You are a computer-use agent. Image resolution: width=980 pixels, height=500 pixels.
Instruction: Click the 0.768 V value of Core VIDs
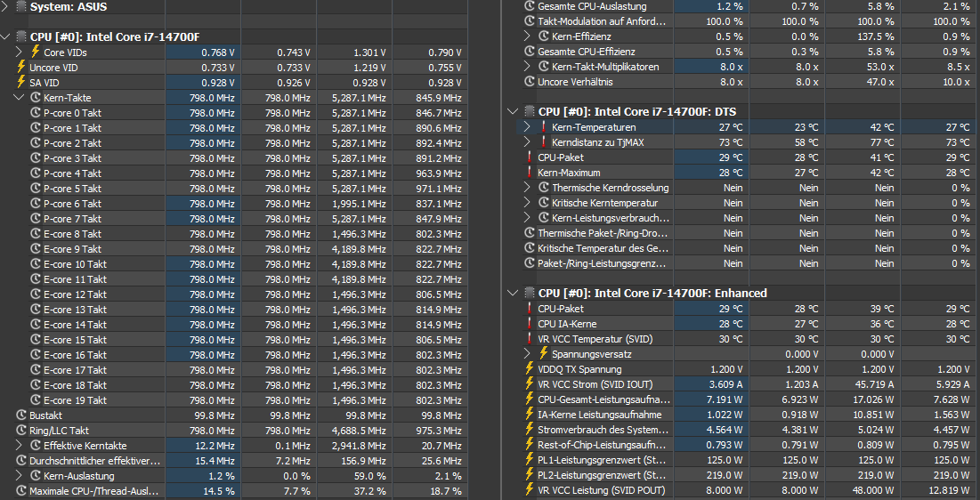pos(218,52)
